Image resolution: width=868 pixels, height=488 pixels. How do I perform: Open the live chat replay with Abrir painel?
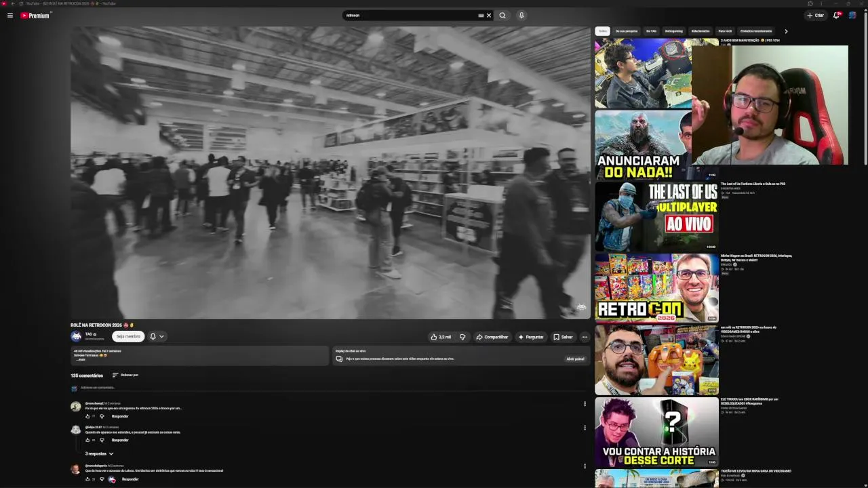(575, 359)
